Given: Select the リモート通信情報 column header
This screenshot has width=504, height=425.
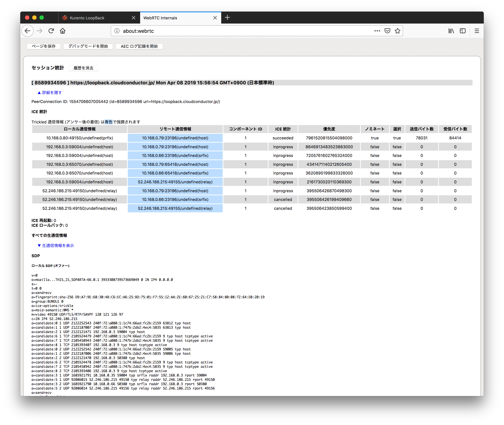Looking at the screenshot, I should tap(175, 129).
